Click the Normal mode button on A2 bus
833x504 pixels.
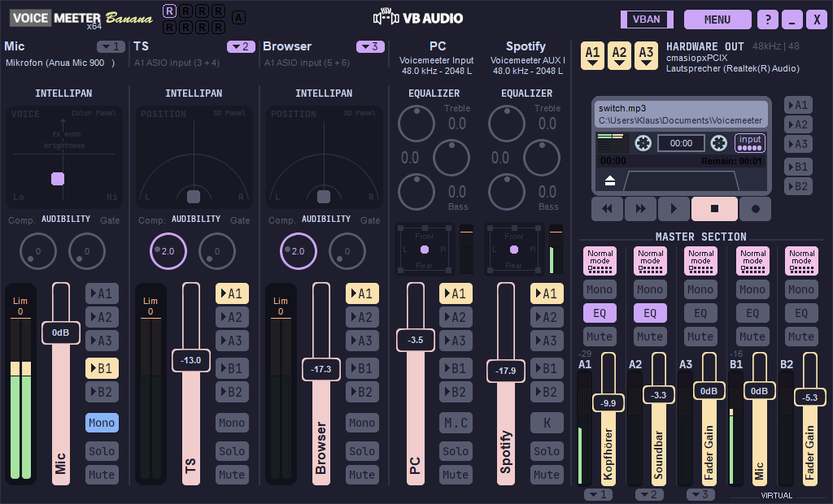[650, 261]
